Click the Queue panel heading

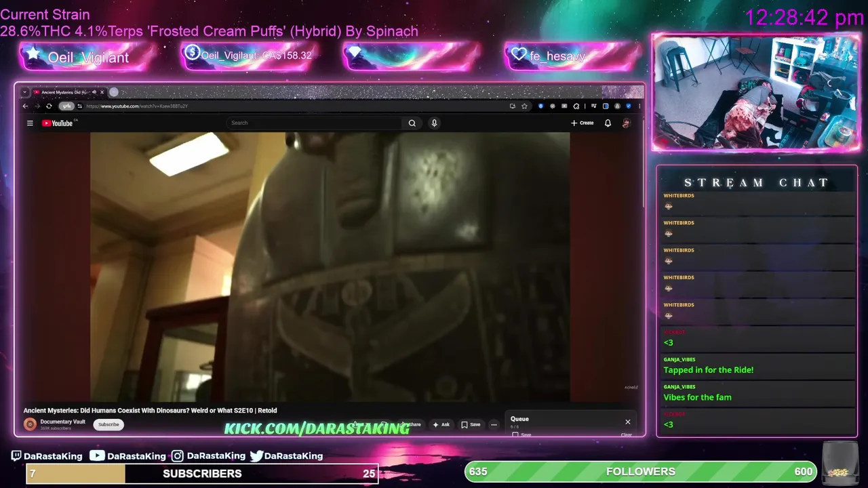pos(519,419)
